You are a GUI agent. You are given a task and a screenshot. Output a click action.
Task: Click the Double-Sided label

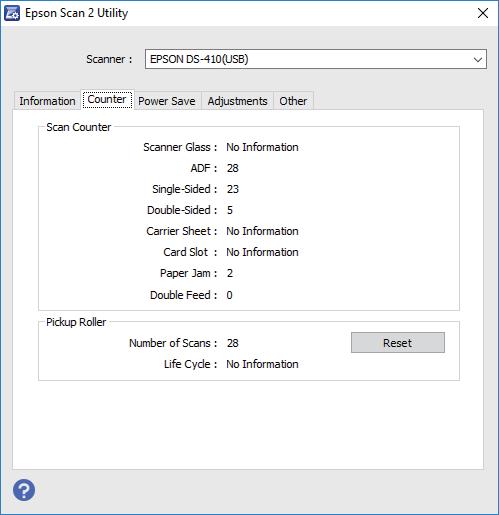point(182,210)
